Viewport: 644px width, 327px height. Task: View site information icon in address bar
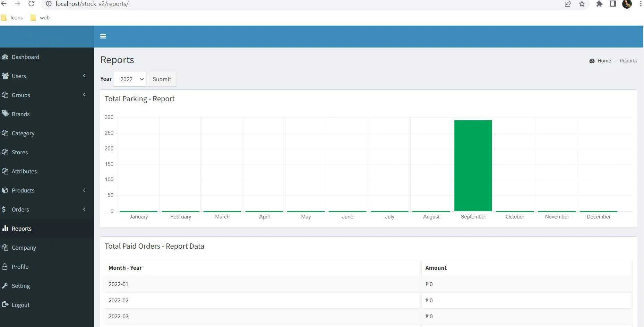point(49,4)
